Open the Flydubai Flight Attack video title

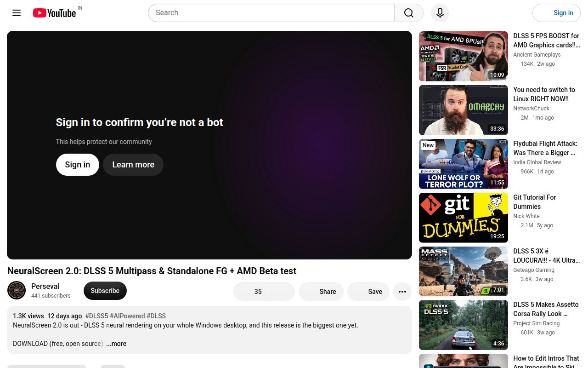point(545,148)
